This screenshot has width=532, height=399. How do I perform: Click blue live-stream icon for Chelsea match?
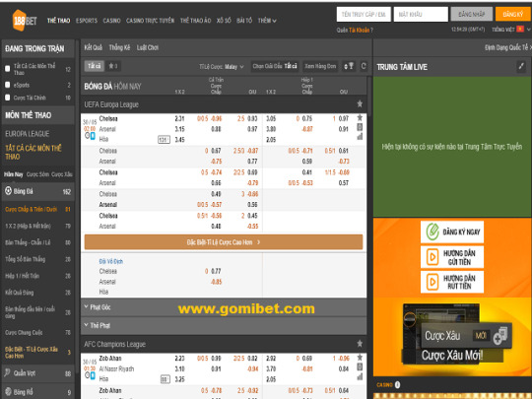(x=93, y=136)
